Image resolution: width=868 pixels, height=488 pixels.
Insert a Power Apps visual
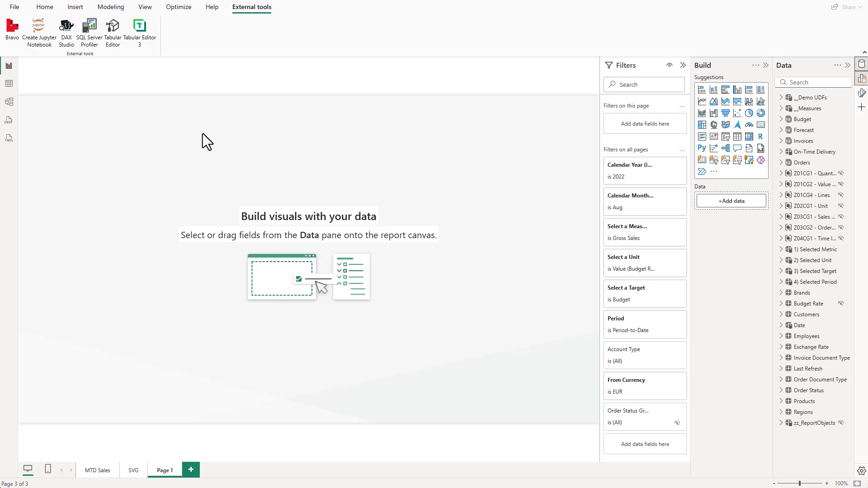tap(761, 160)
